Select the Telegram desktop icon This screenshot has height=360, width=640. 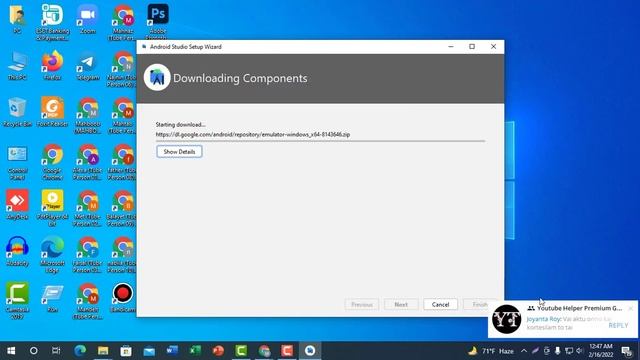tap(87, 65)
